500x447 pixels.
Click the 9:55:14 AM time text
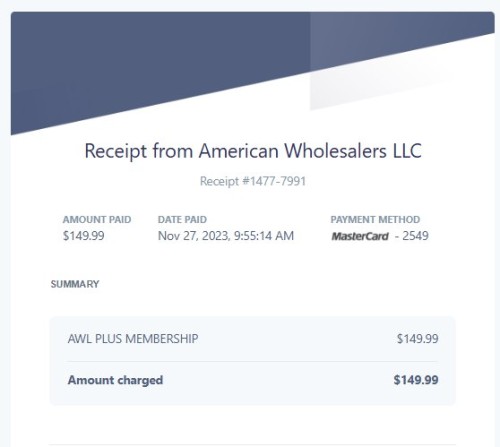point(264,236)
